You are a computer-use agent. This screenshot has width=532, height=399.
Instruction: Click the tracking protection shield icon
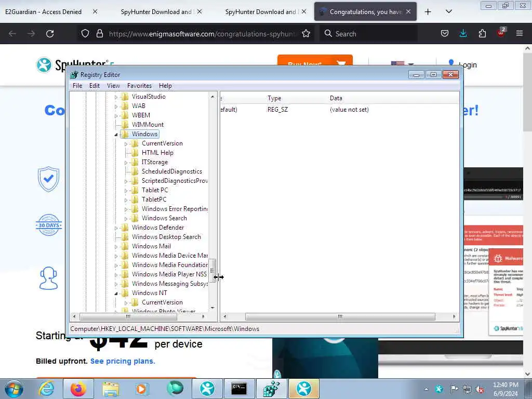[x=85, y=34]
